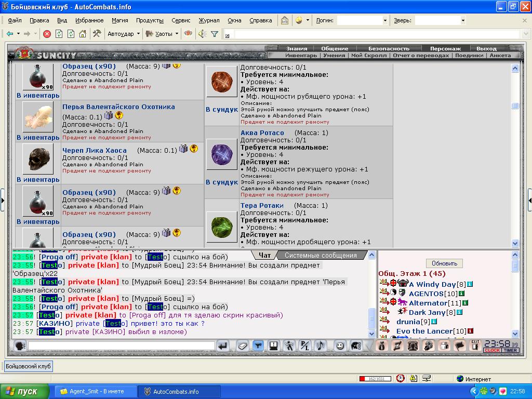Open the Магия menu
Screen dimensions: 532x399
pyautogui.click(x=120, y=20)
